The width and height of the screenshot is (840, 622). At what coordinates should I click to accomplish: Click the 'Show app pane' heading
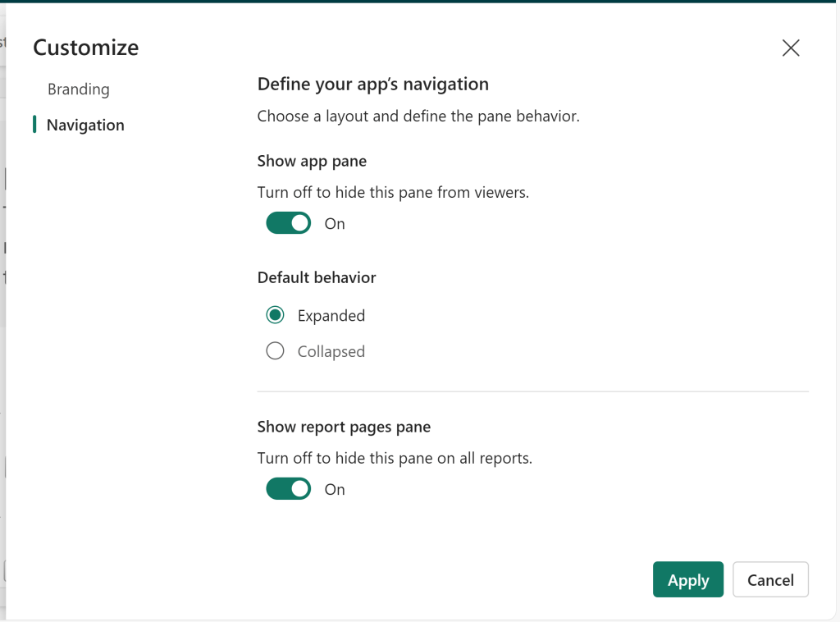pyautogui.click(x=312, y=162)
